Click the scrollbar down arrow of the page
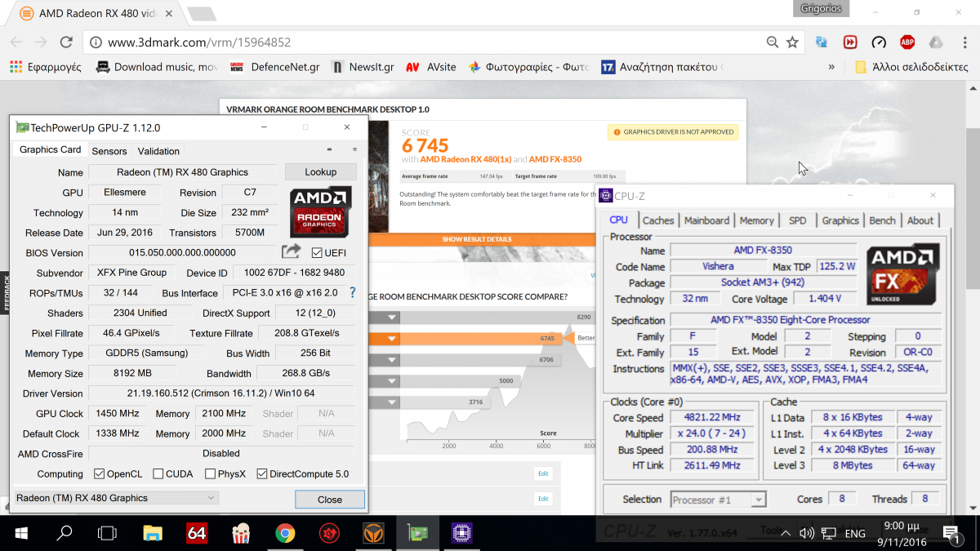The image size is (980, 551). 973,509
